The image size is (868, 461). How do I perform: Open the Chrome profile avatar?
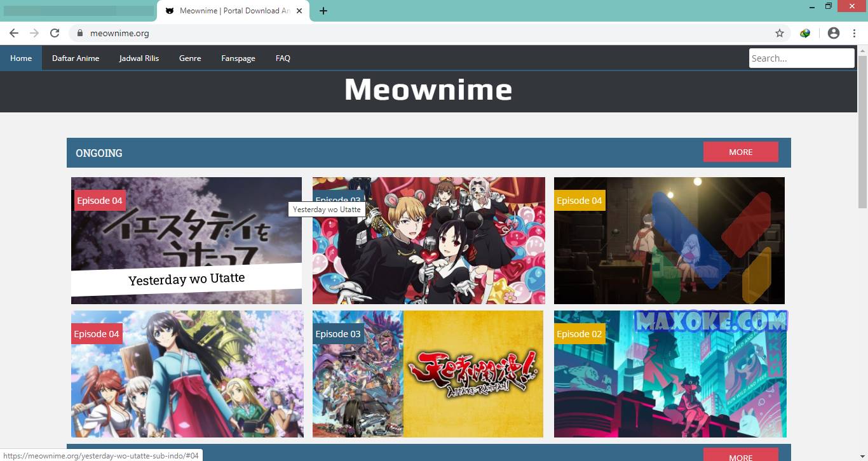(834, 33)
